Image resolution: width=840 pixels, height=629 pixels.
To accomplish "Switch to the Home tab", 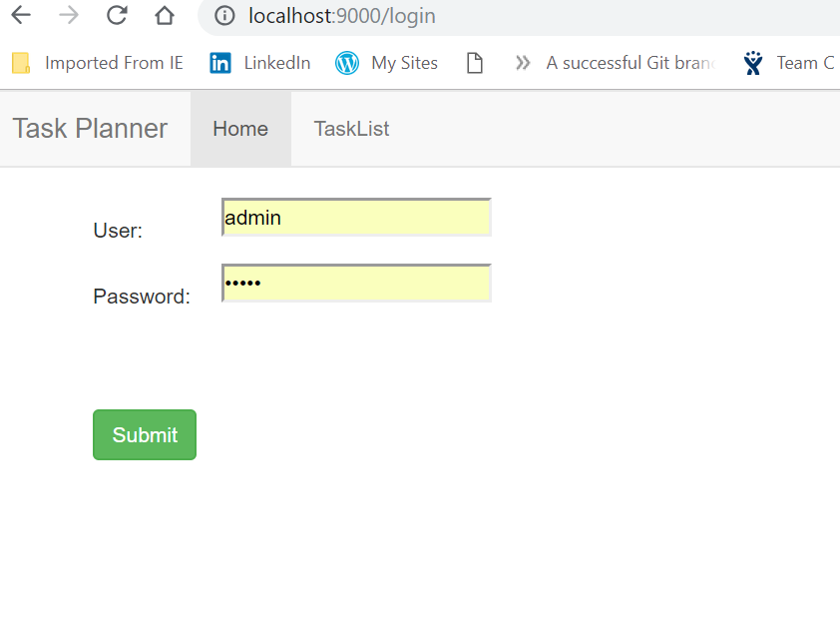I will click(x=240, y=129).
